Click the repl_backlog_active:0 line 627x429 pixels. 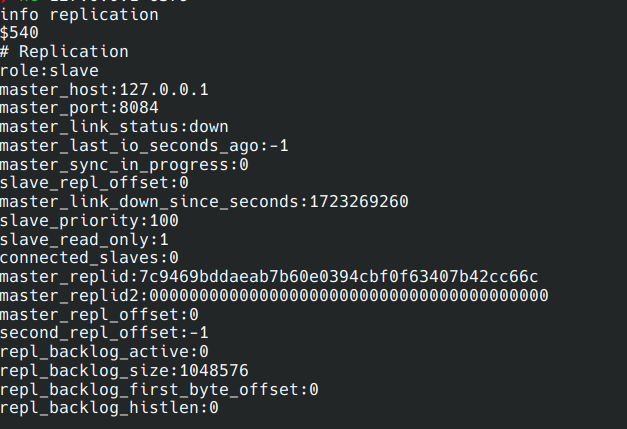[104, 351]
